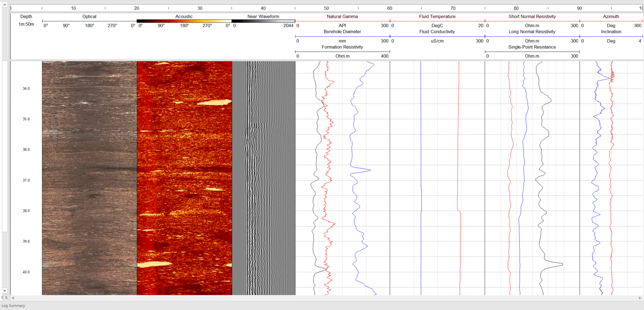
Task: Click the 35.0 depth label
Action: click(26, 119)
